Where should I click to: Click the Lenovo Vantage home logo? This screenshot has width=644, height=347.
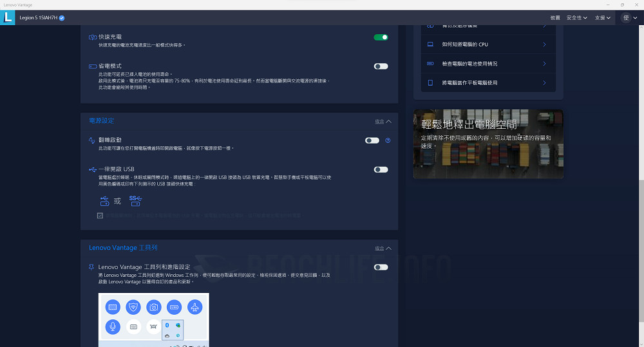coord(8,18)
